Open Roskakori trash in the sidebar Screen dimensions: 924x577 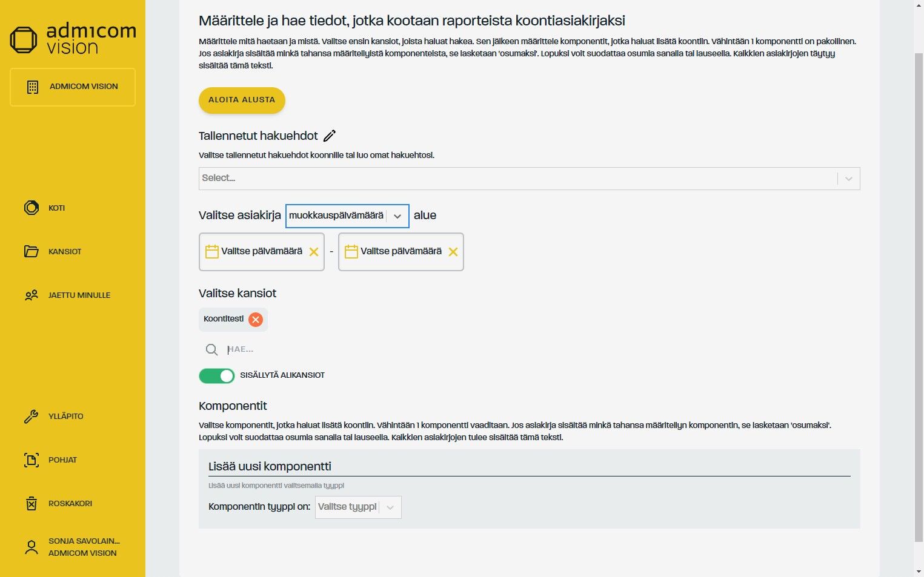pyautogui.click(x=70, y=503)
